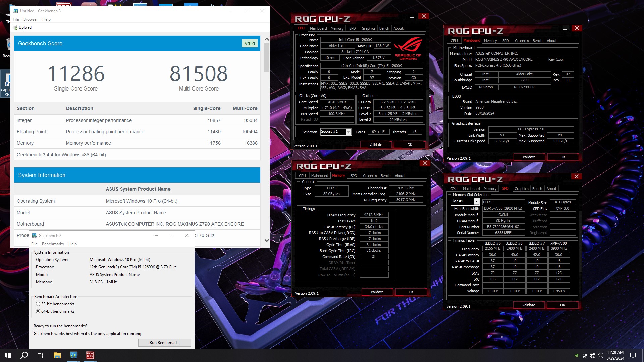Image resolution: width=644 pixels, height=362 pixels.
Task: Click OK in CPU-Z Mainboard window
Action: click(x=563, y=157)
